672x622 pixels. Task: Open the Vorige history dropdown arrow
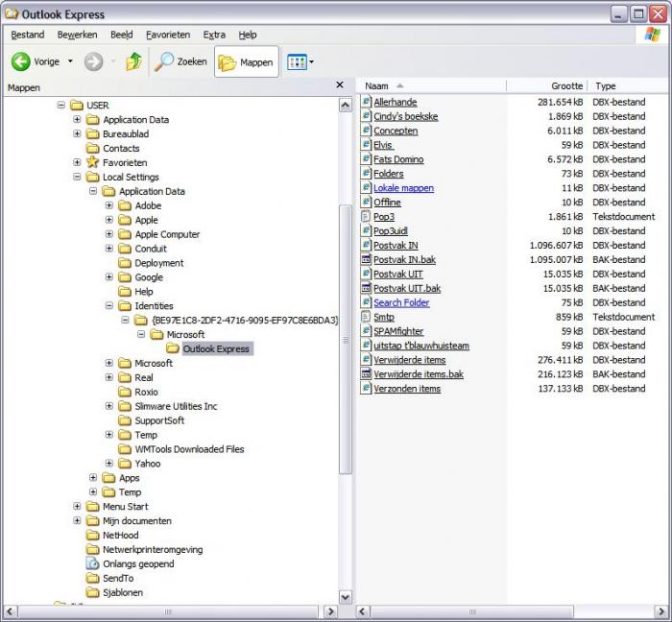tap(70, 61)
